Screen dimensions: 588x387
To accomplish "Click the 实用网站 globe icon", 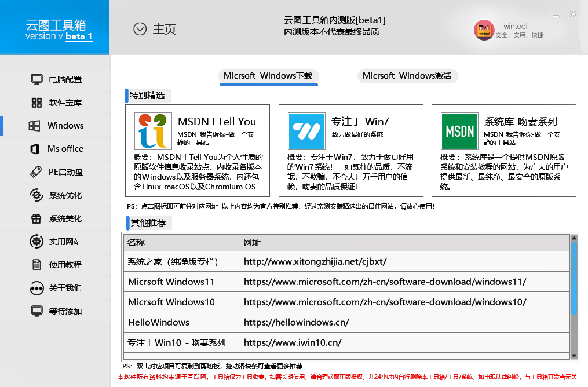I will click(36, 242).
